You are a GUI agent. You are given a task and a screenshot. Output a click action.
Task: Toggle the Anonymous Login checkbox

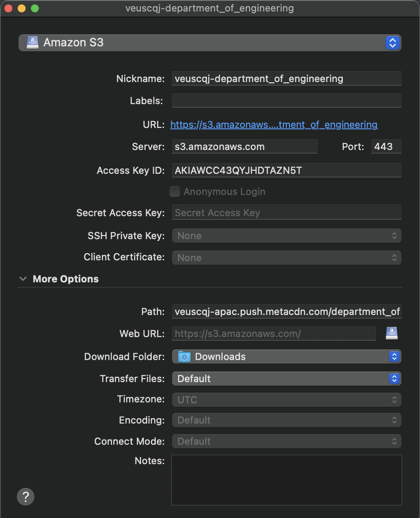pyautogui.click(x=174, y=191)
